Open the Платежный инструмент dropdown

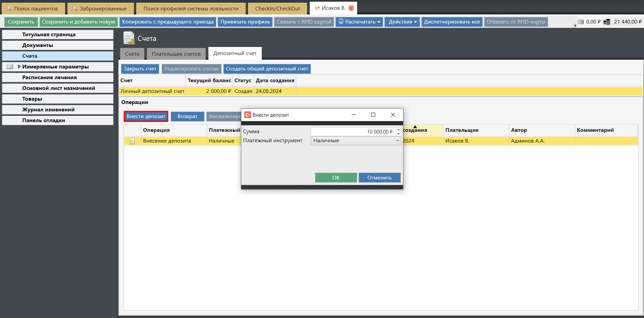pyautogui.click(x=397, y=141)
